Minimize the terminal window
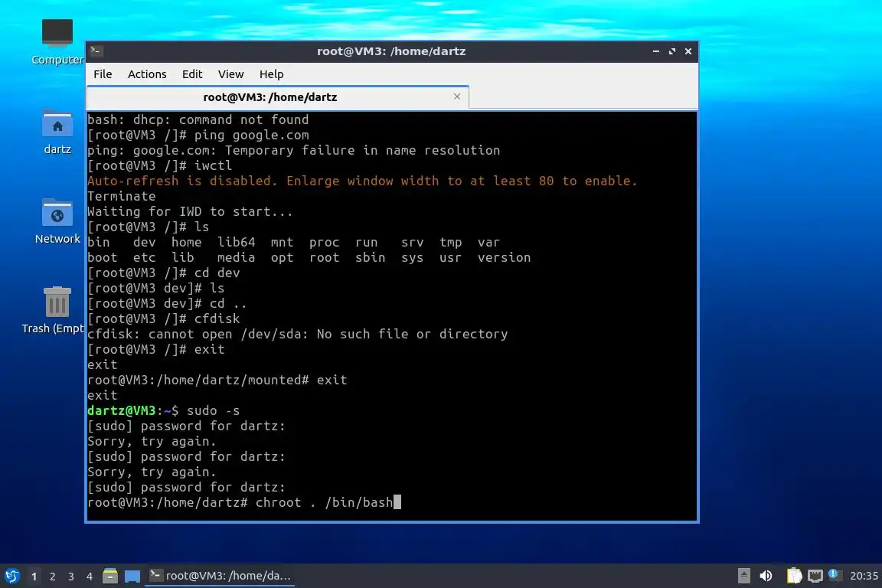Viewport: 882px width, 588px height. [656, 51]
